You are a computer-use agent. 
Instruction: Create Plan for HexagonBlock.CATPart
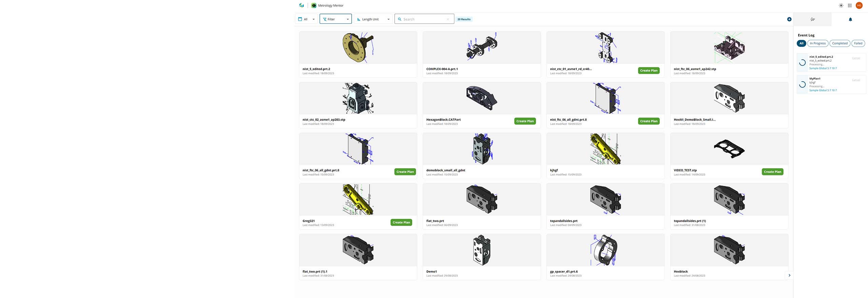(x=525, y=121)
